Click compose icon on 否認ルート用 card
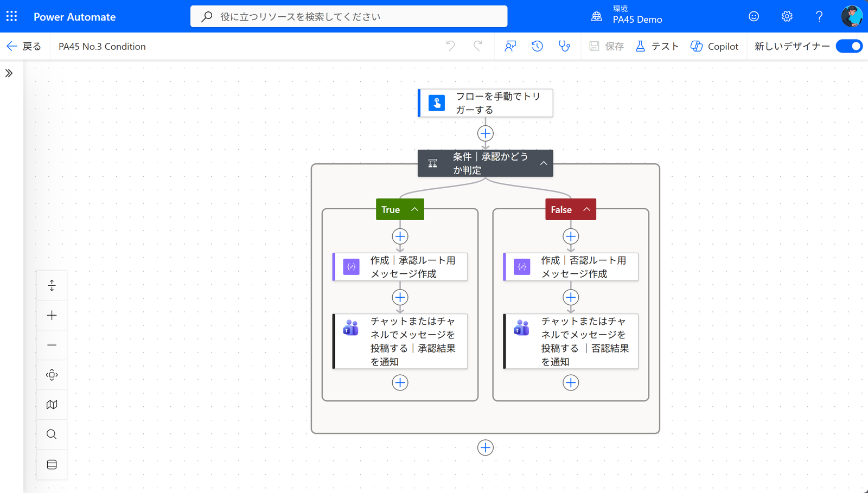The image size is (868, 493). coord(522,267)
